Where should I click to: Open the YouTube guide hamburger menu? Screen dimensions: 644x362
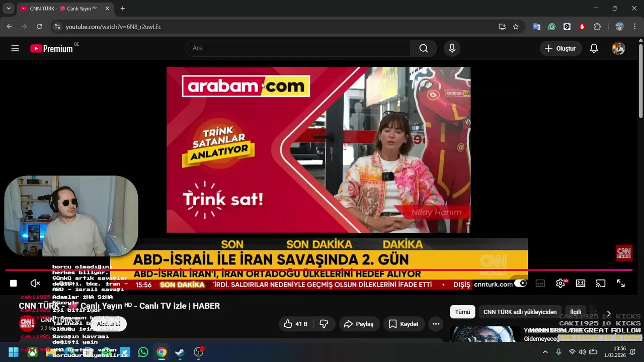click(15, 48)
